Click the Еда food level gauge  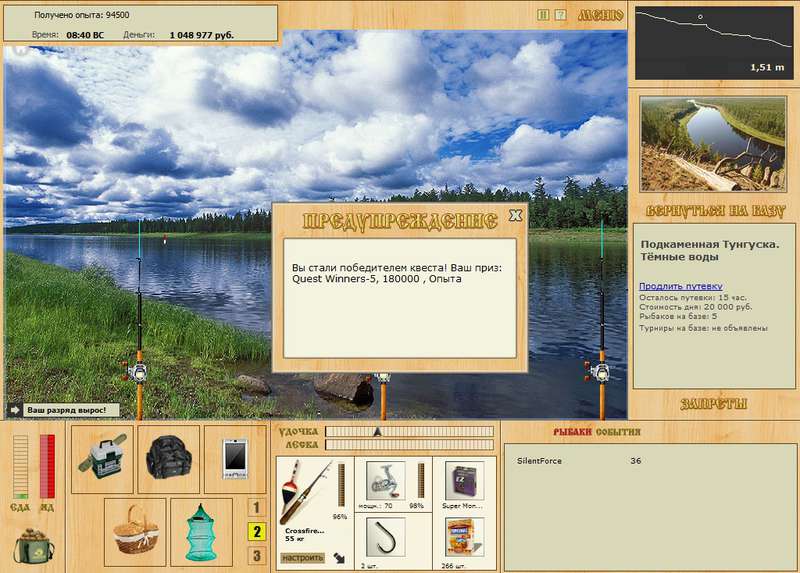20,466
